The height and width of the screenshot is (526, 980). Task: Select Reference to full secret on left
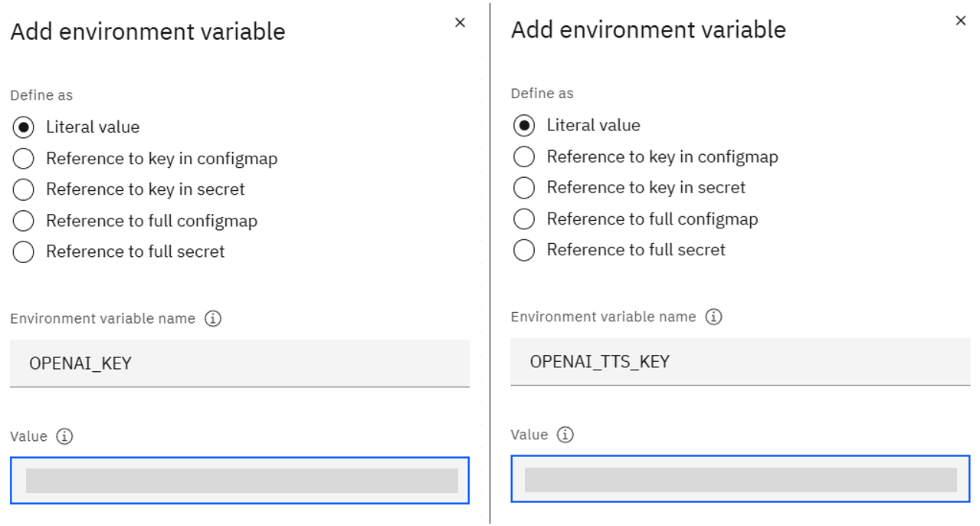[23, 251]
